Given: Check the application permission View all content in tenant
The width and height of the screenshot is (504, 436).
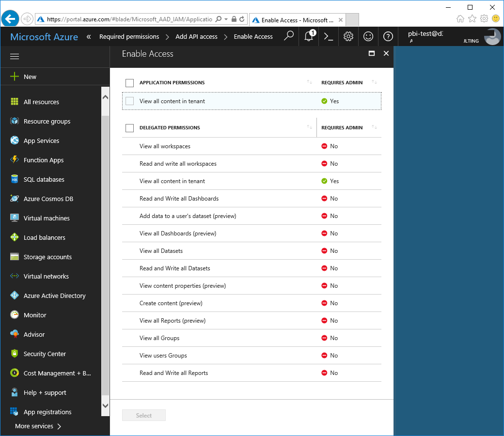Looking at the screenshot, I should coord(129,101).
